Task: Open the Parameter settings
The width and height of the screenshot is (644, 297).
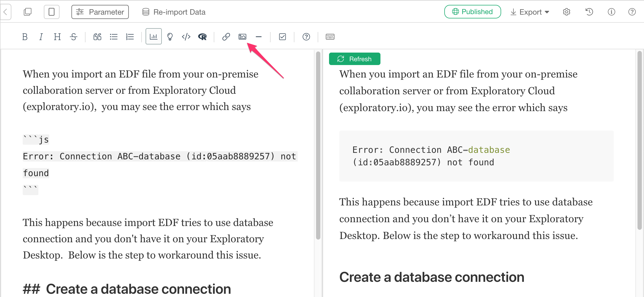Action: [100, 12]
